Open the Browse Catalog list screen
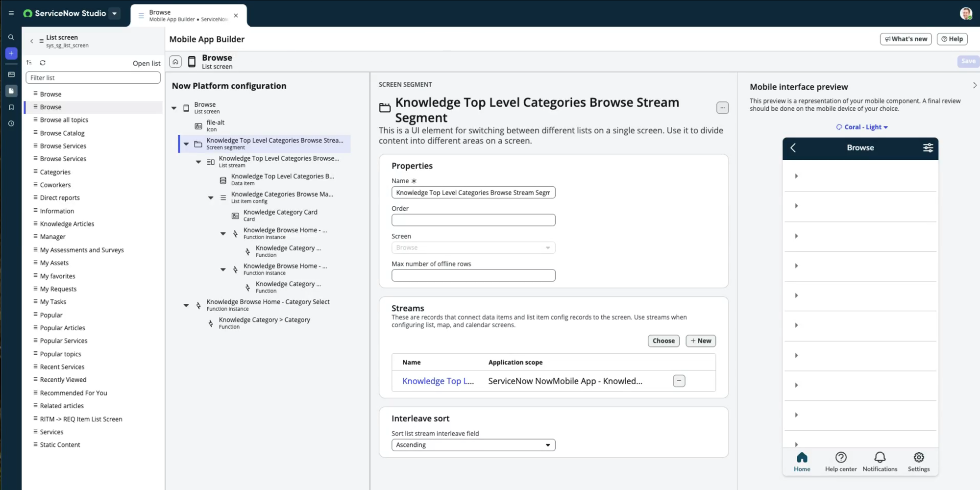Viewport: 980px width, 490px height. pyautogui.click(x=62, y=133)
